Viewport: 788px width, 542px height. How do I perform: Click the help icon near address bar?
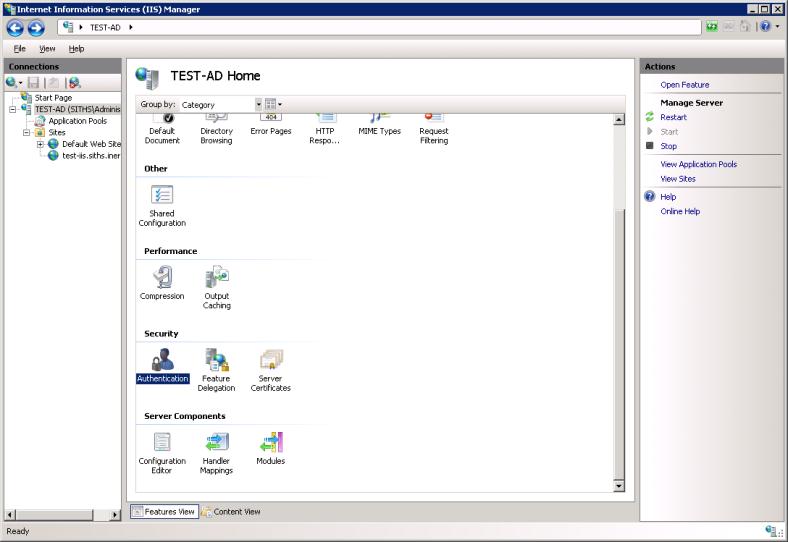click(x=765, y=26)
